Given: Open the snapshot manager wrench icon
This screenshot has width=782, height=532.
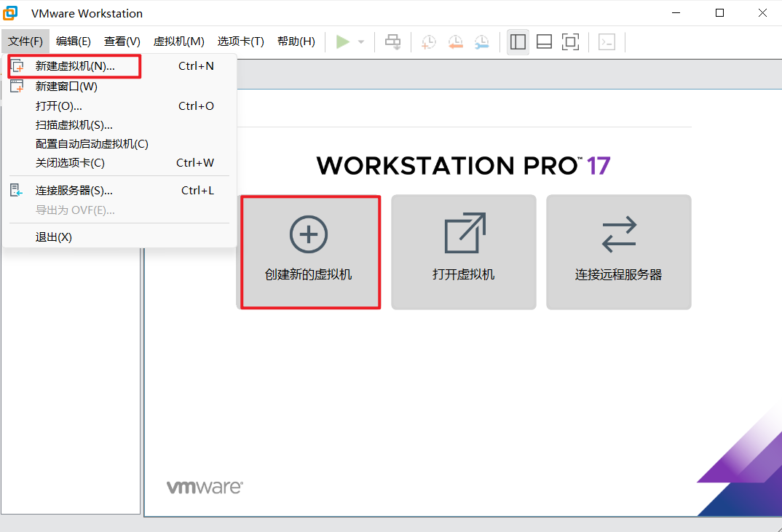Looking at the screenshot, I should pos(481,42).
